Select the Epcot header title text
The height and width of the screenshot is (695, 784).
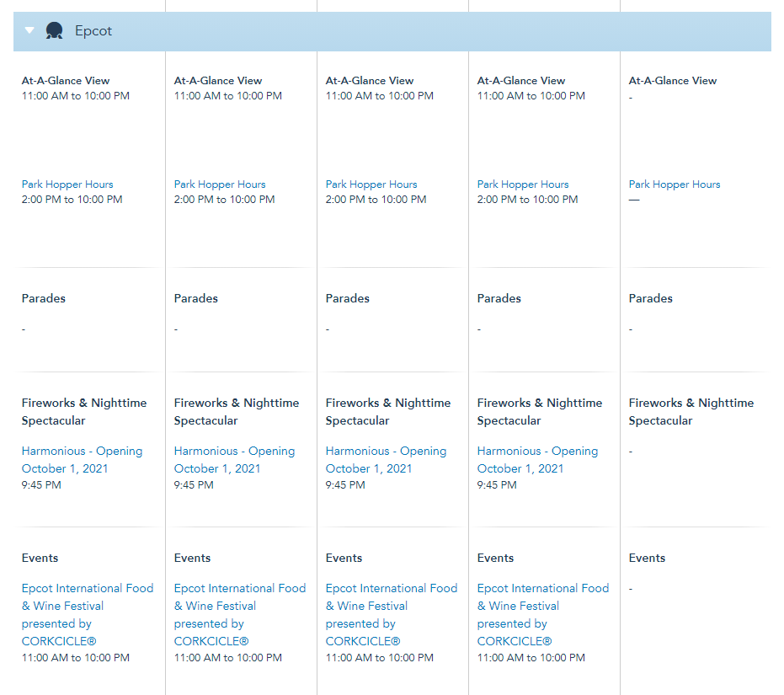pyautogui.click(x=93, y=31)
